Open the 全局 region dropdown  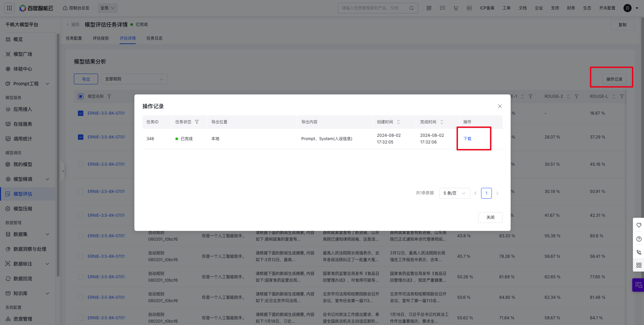coord(108,8)
